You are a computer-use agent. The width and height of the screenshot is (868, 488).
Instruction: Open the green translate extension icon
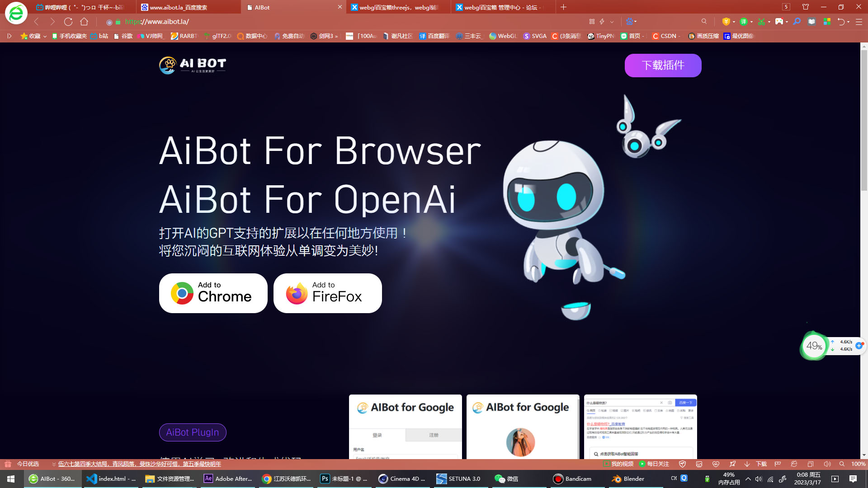pos(744,22)
